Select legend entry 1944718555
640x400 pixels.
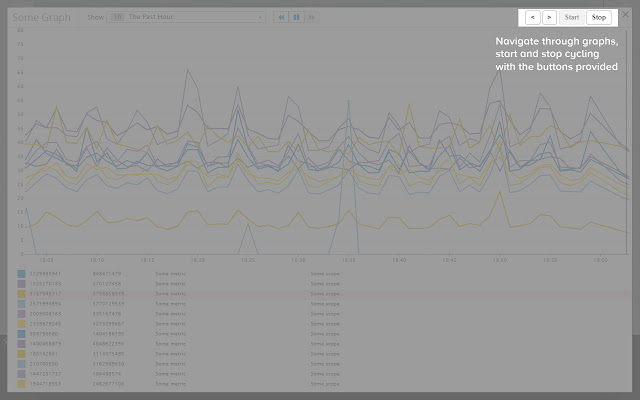click(x=45, y=384)
